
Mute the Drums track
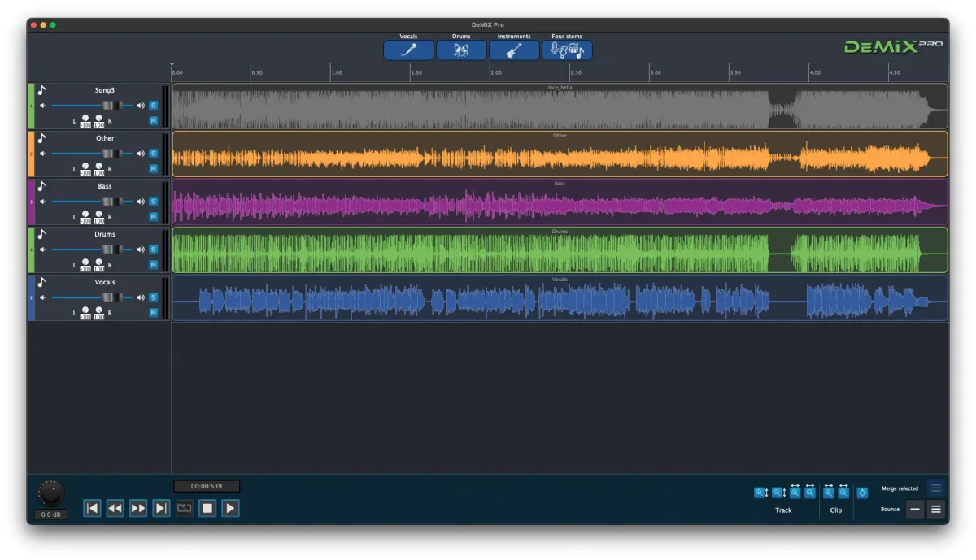[153, 265]
